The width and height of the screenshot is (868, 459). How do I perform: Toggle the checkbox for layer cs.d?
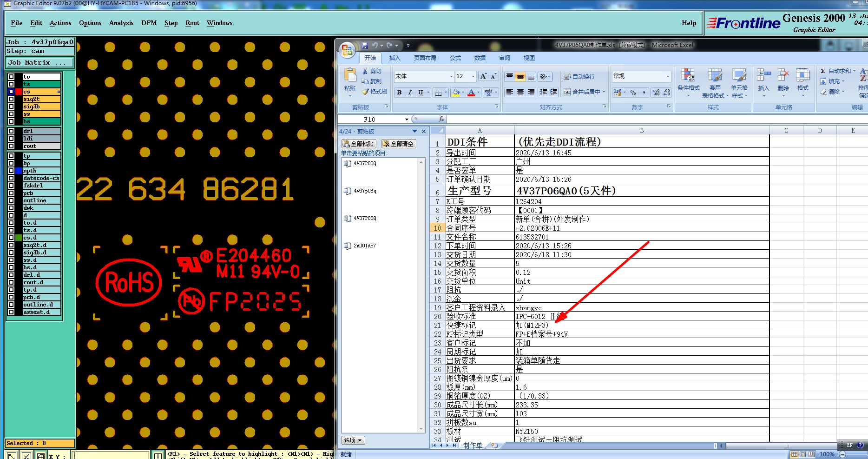click(x=11, y=238)
